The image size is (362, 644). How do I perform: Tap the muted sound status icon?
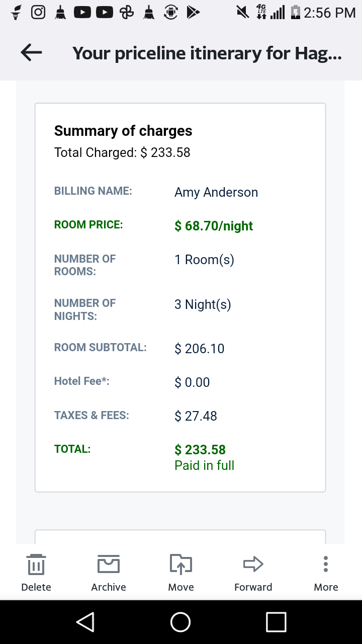click(243, 12)
